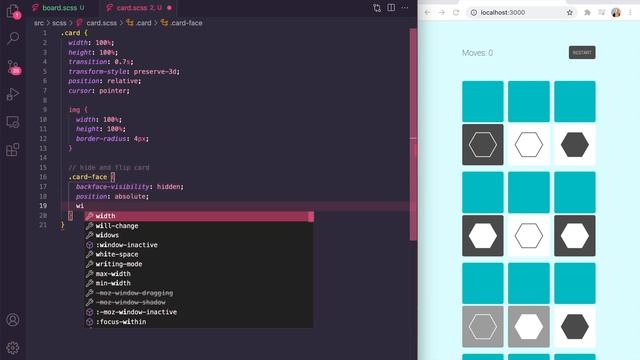Screen dimensions: 640x360
Task: Open the browser profile avatar
Action: (616, 13)
